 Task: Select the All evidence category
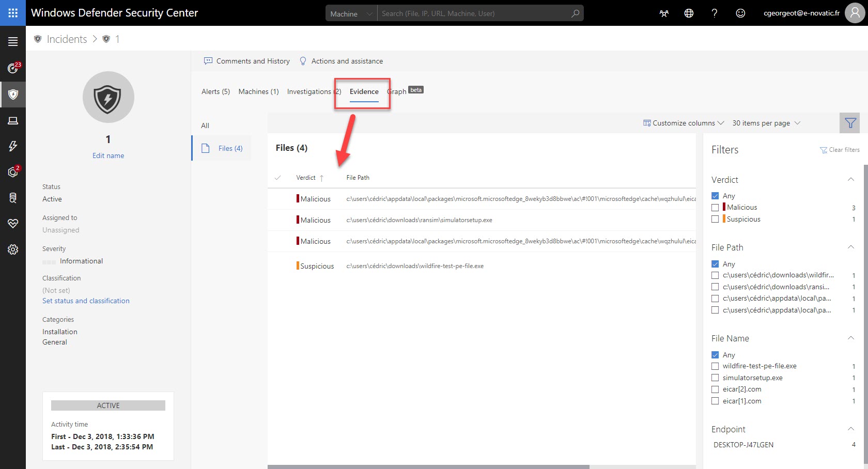[x=205, y=126]
